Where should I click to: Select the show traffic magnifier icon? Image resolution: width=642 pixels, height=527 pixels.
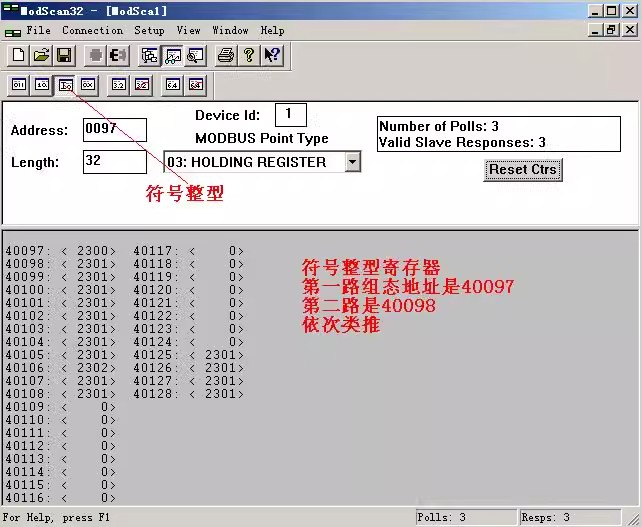(195, 55)
